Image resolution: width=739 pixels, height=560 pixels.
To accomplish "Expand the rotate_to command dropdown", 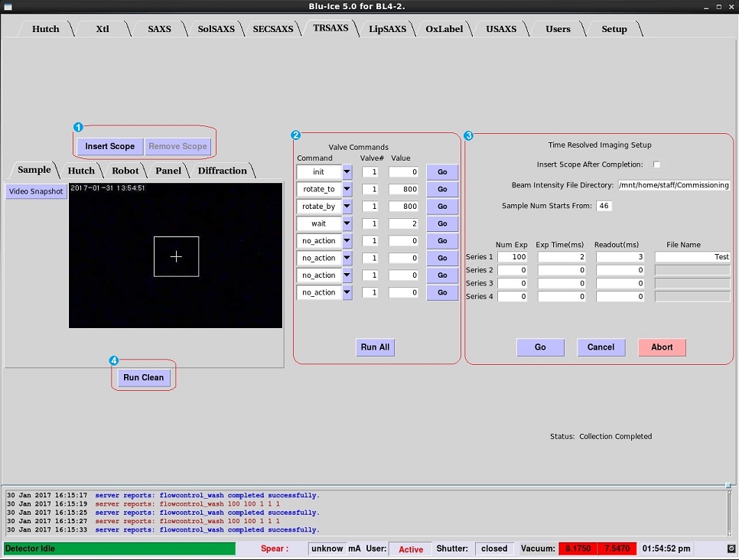I will click(347, 190).
